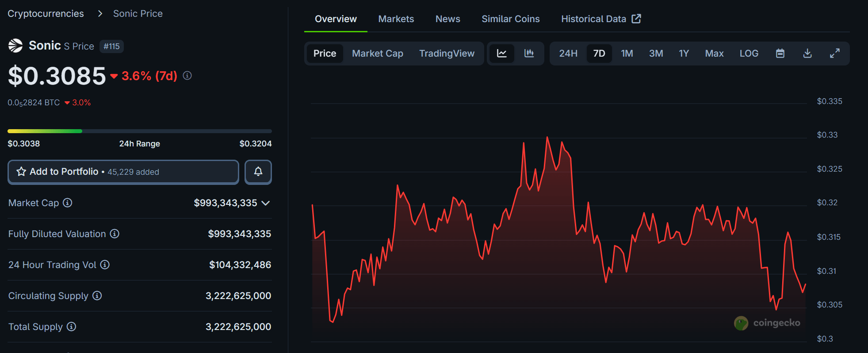The image size is (868, 353).
Task: Switch chart to Market Cap view
Action: (x=377, y=54)
